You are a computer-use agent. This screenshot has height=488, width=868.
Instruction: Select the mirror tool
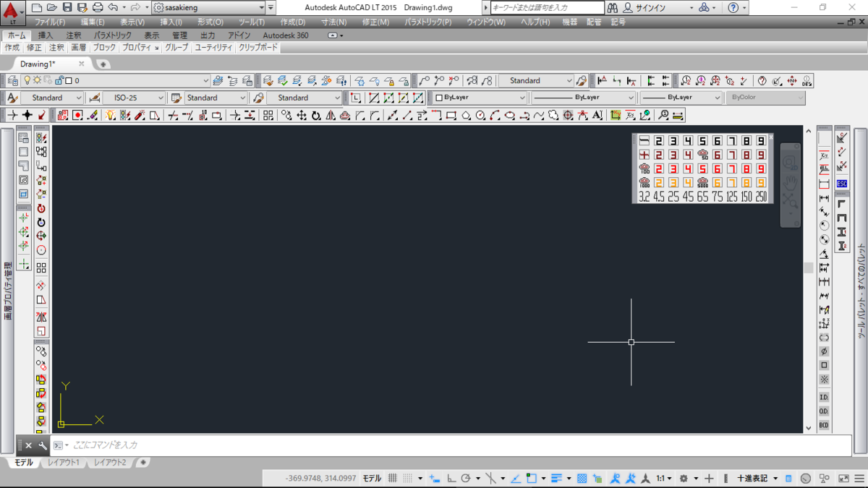[331, 115]
